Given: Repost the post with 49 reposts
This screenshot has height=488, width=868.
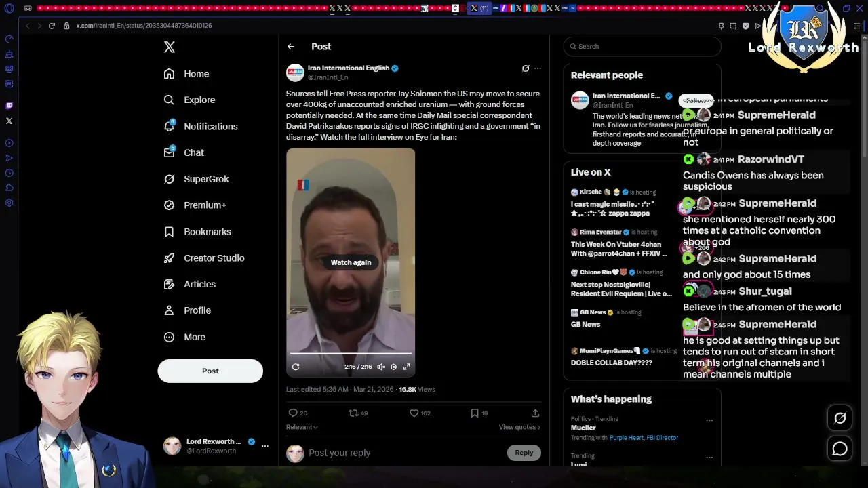Looking at the screenshot, I should point(358,413).
